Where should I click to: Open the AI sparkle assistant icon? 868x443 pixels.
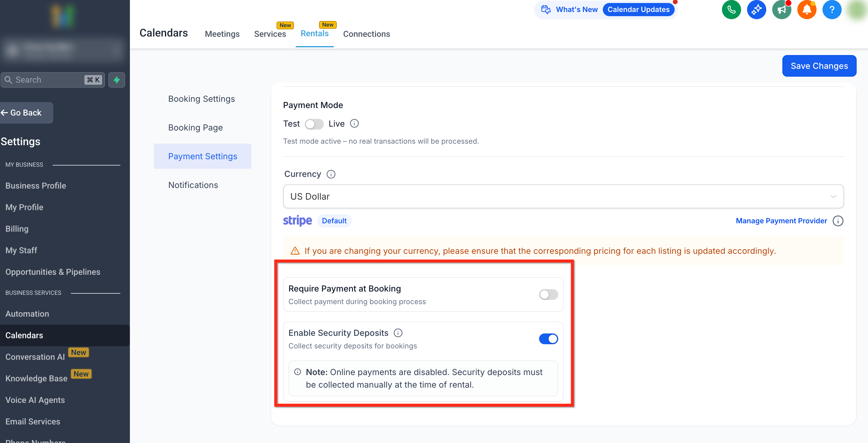tap(756, 10)
